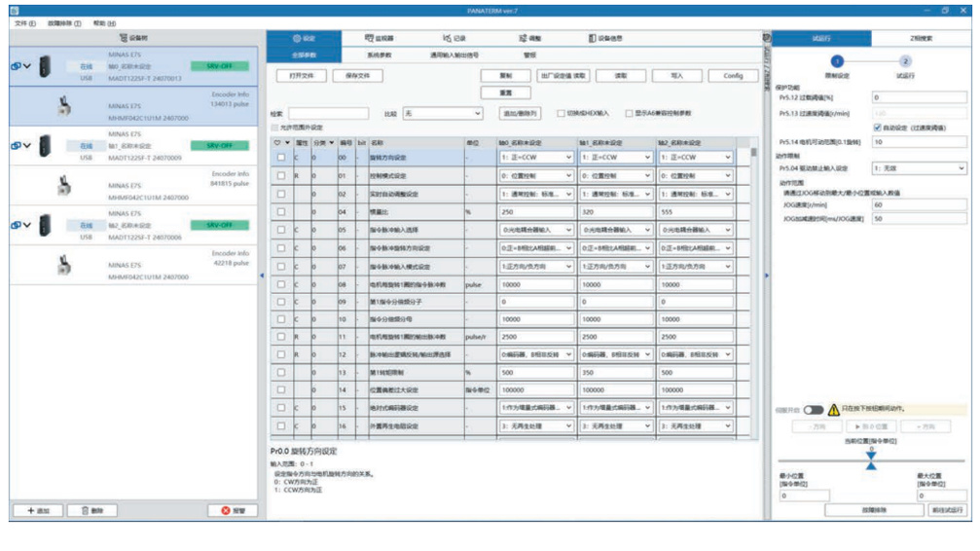Switch to system parameters sub-tab

pos(379,55)
